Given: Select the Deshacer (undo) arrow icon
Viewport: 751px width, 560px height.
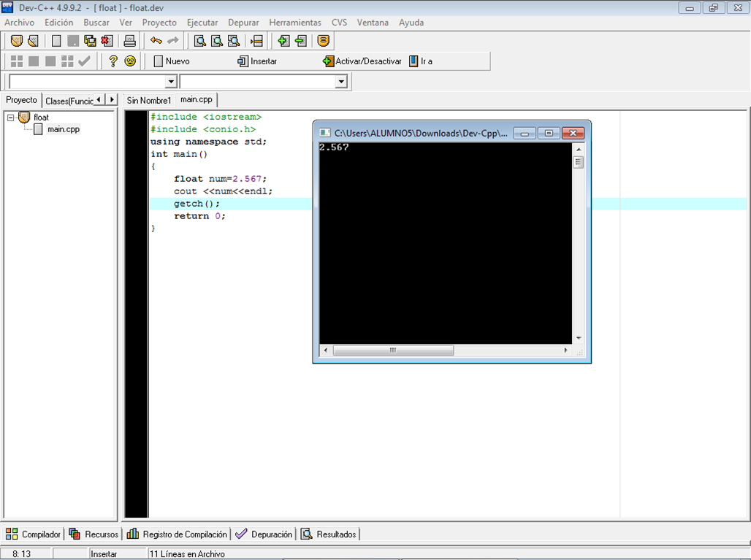Looking at the screenshot, I should coord(156,41).
